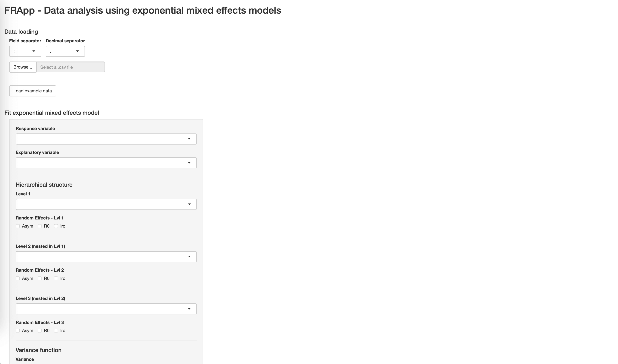Screen dimensions: 618x364
Task: Load example data into the app
Action: (x=32, y=91)
